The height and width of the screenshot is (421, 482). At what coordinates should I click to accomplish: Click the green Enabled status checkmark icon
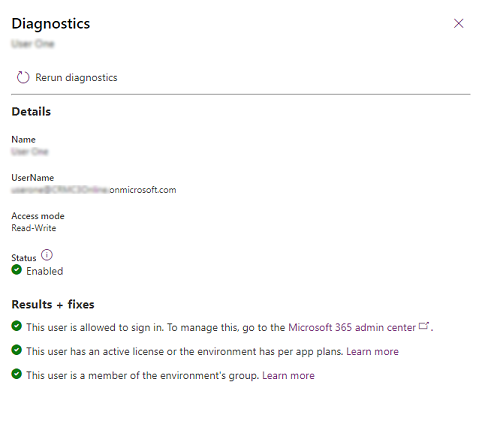pyautogui.click(x=16, y=269)
